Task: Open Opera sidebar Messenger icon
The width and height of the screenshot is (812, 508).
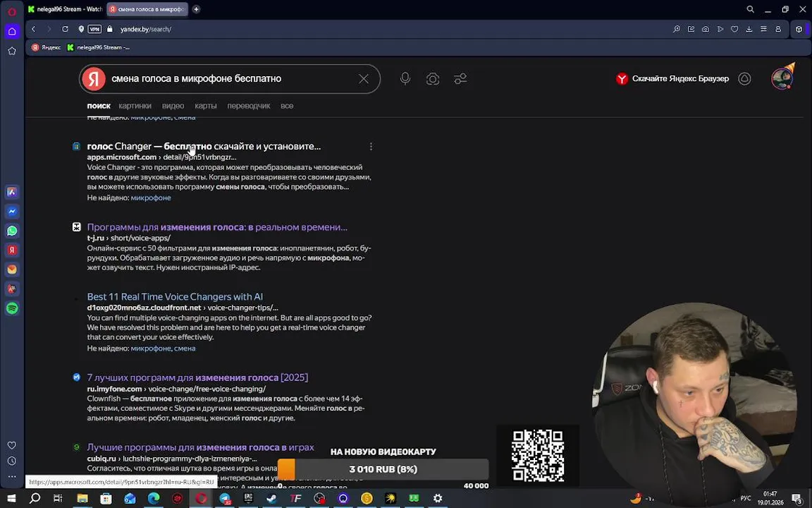Action: click(13, 212)
